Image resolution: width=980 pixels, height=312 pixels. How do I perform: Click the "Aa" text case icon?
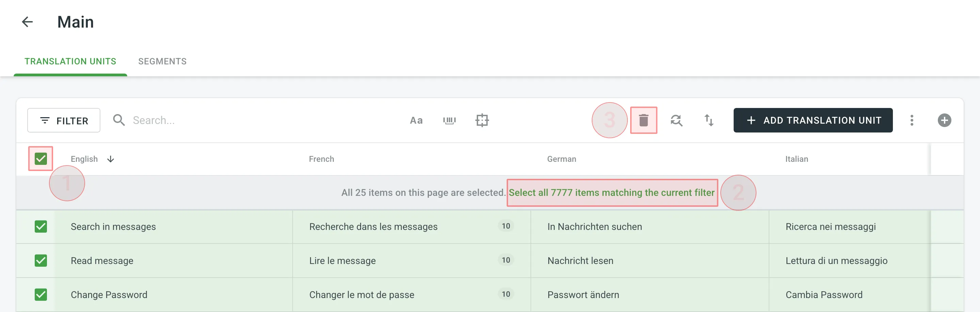point(416,120)
